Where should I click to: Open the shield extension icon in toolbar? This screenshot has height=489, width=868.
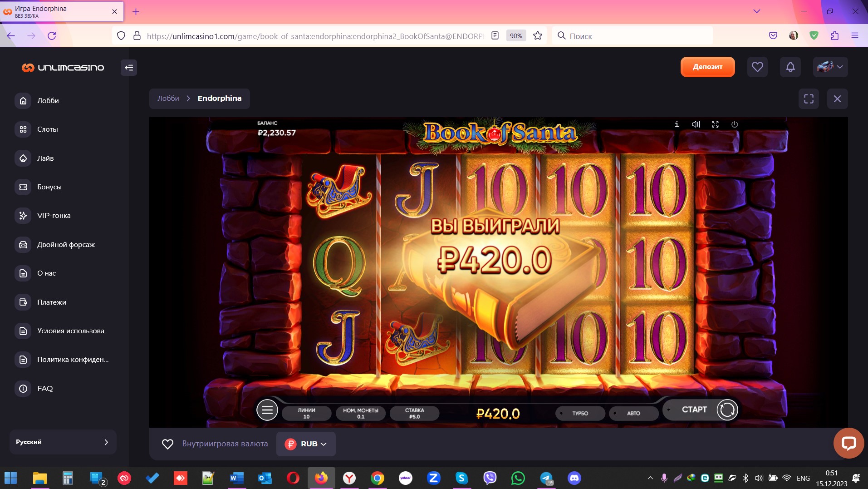(814, 35)
